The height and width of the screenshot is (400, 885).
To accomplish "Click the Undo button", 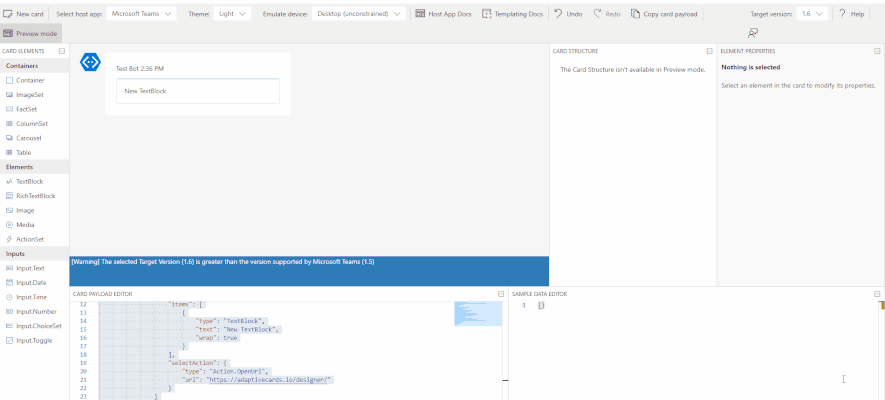I will click(x=568, y=14).
